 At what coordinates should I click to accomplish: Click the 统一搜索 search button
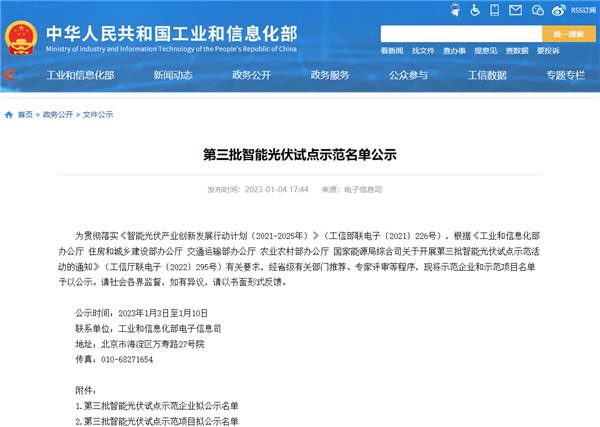(569, 33)
